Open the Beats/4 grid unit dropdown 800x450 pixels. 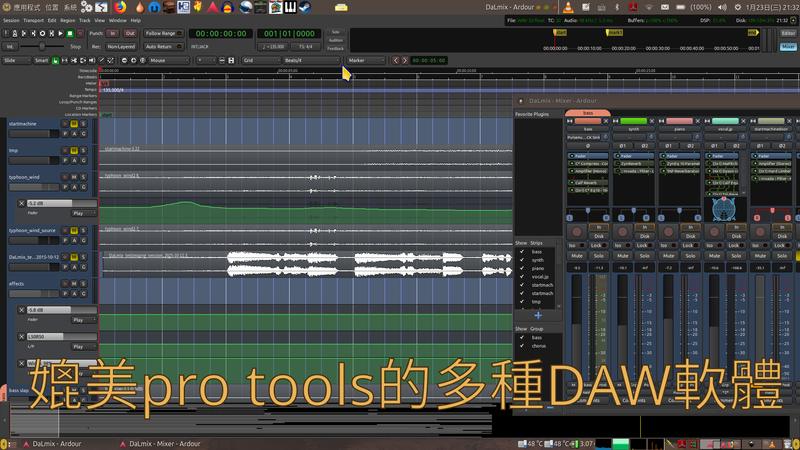pos(310,60)
